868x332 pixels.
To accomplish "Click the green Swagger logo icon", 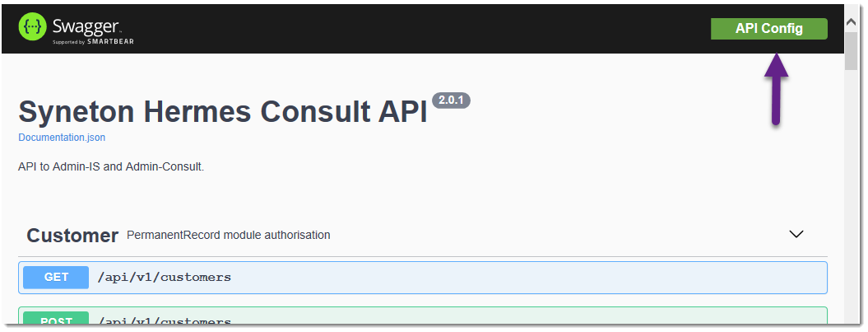I will 33,27.
